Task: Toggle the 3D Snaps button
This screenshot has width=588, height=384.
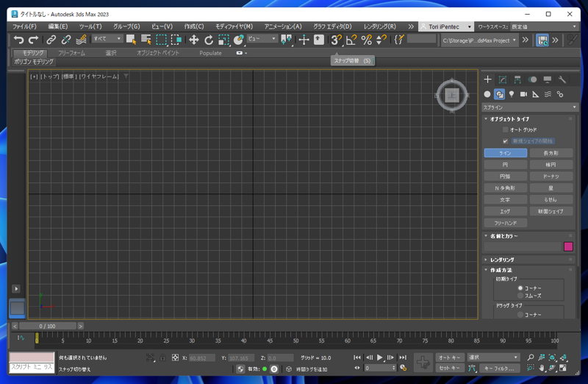Action: 337,40
